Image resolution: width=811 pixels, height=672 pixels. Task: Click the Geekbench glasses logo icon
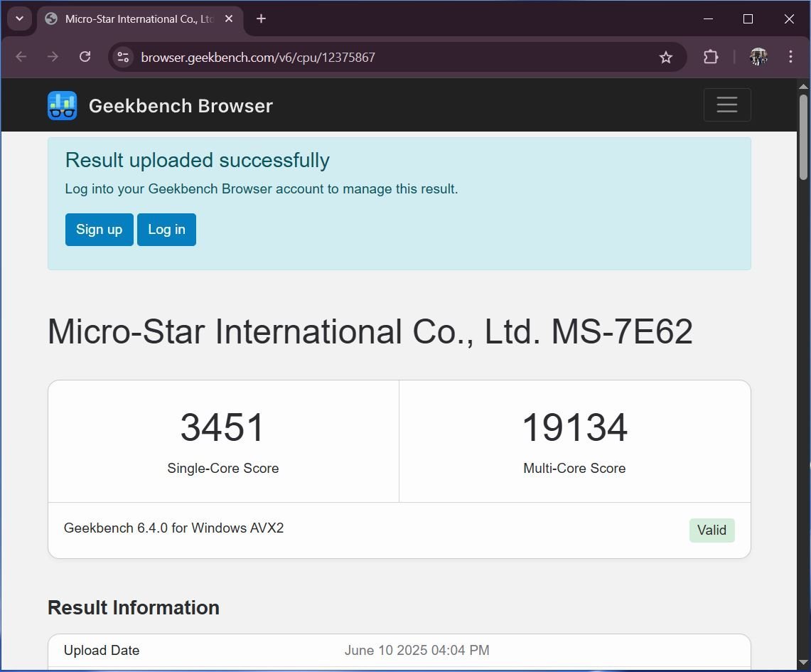(62, 105)
